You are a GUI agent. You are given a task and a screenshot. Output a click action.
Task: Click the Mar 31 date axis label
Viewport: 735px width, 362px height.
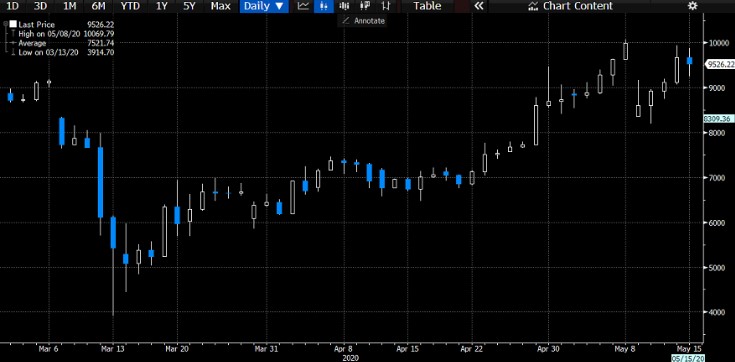[267, 348]
